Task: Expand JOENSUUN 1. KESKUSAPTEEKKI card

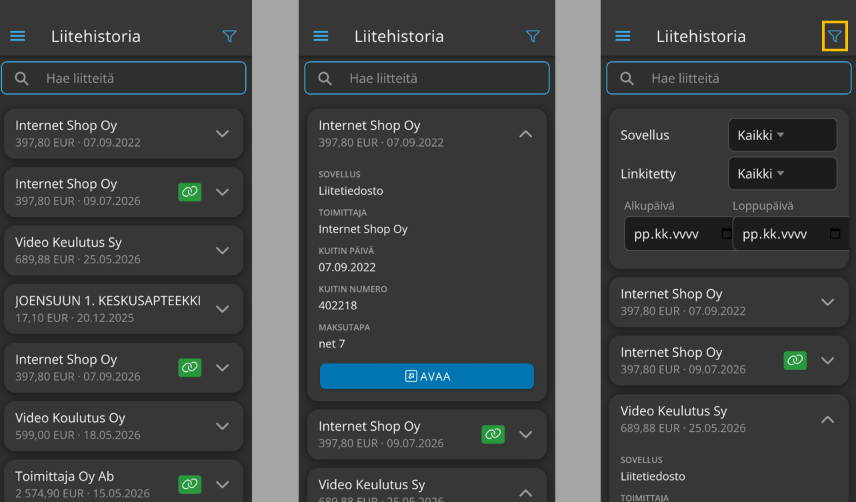Action: coord(222,309)
